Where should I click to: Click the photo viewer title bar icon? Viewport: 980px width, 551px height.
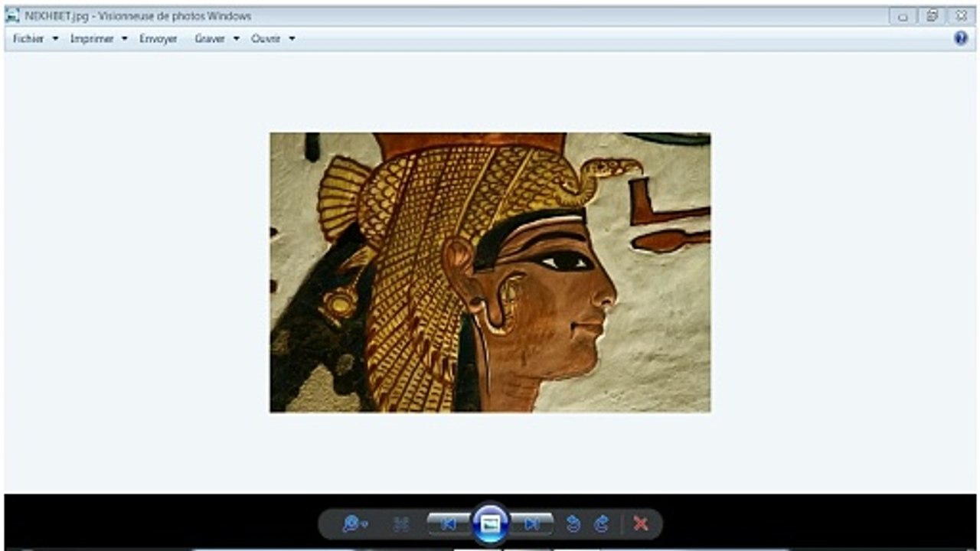pyautogui.click(x=12, y=15)
